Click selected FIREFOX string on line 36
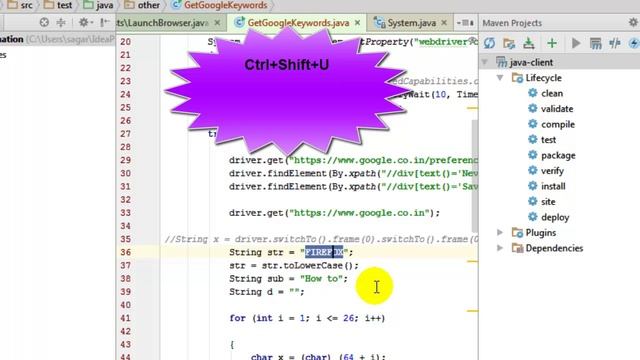640x360 pixels. (324, 252)
